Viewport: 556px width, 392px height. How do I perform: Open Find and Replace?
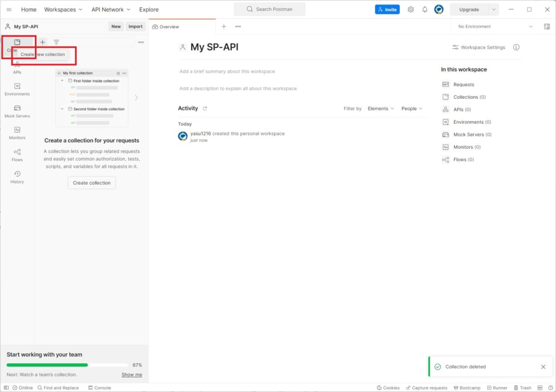pos(58,388)
